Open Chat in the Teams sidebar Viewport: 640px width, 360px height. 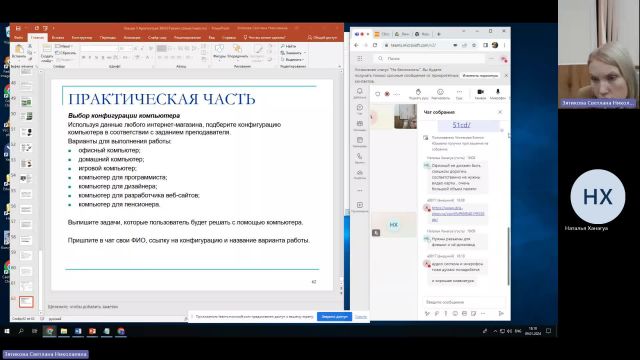[360, 109]
